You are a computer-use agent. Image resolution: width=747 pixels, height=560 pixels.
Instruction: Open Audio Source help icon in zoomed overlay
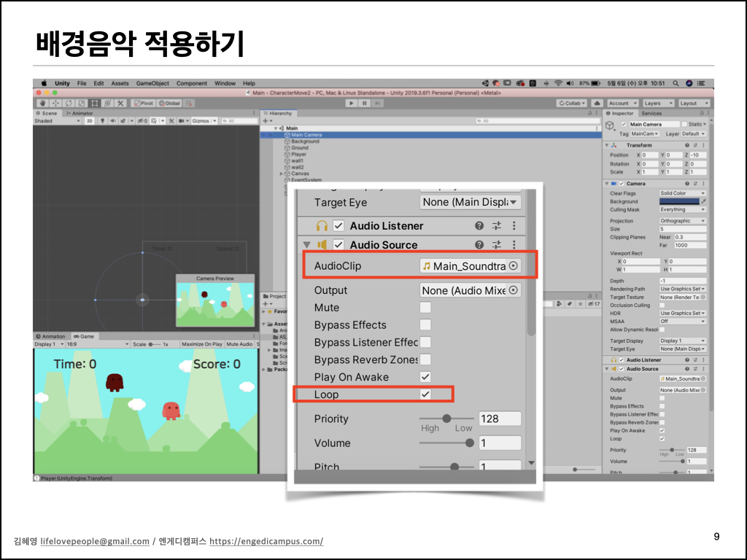pyautogui.click(x=479, y=245)
